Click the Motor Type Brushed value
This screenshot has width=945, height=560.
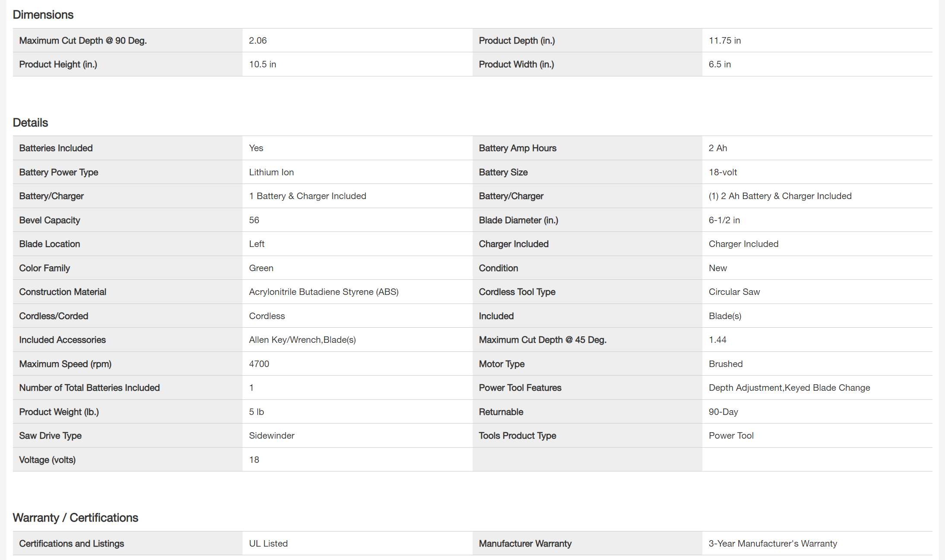coord(725,364)
